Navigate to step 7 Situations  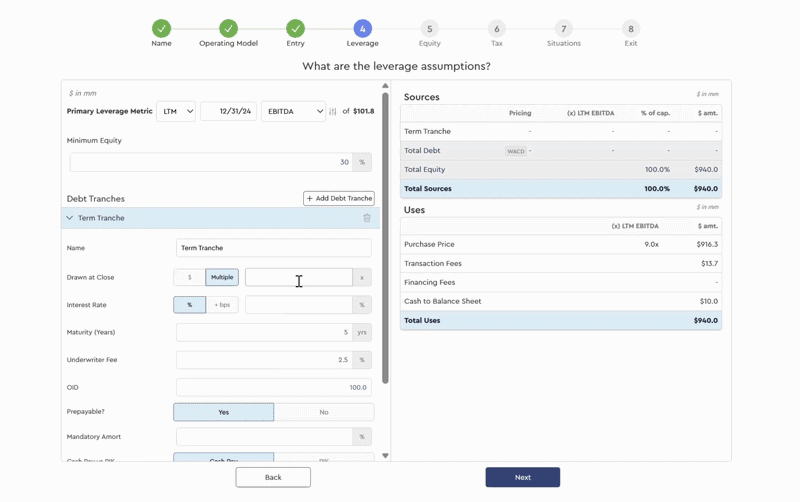click(x=563, y=29)
